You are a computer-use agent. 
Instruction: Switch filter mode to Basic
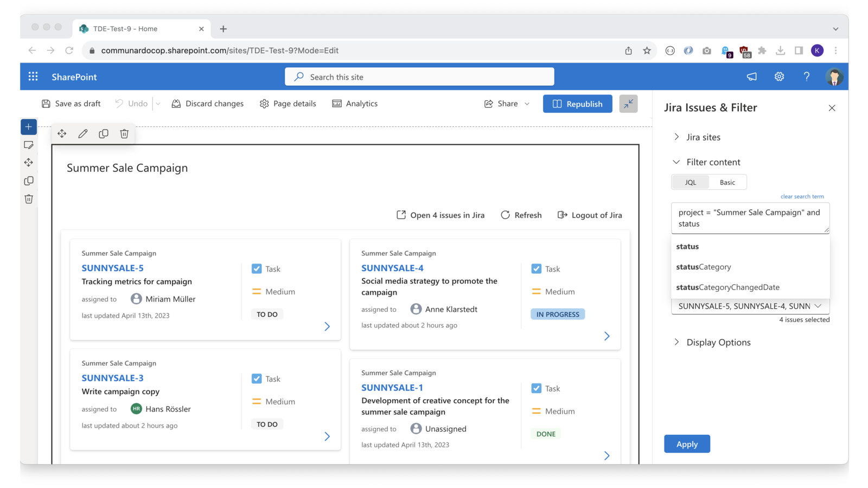click(x=727, y=182)
